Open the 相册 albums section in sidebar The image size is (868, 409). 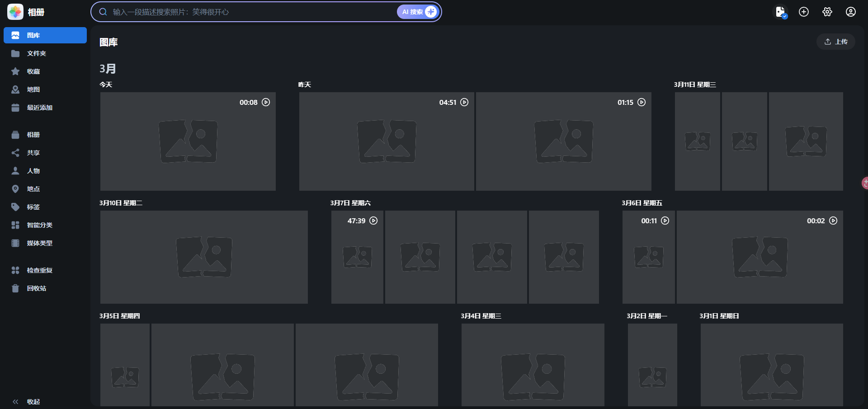click(45, 135)
